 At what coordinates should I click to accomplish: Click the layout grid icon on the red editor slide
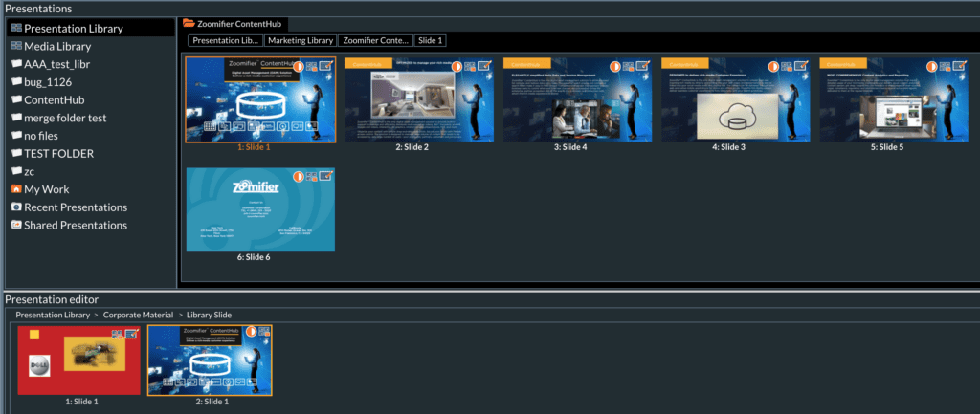118,334
